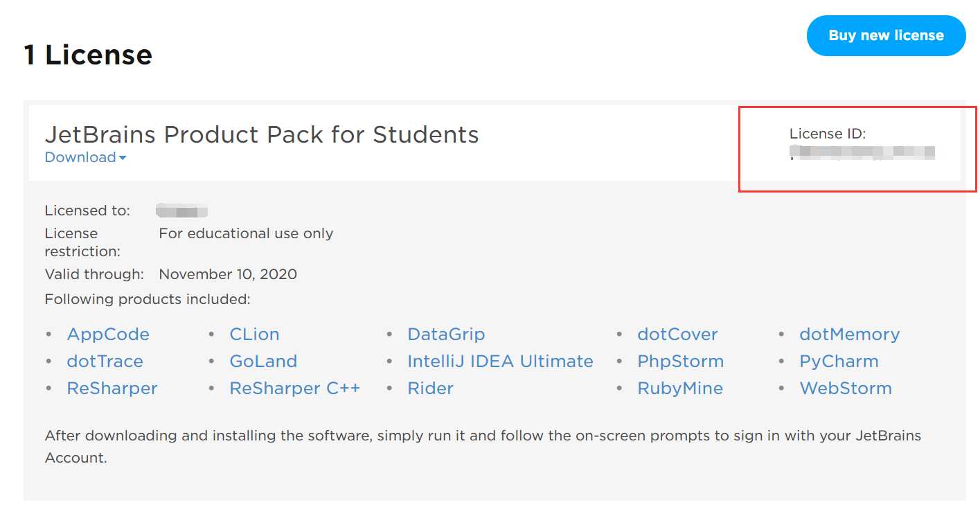The width and height of the screenshot is (980, 509).
Task: Open the WebStorm product link
Action: click(x=846, y=388)
